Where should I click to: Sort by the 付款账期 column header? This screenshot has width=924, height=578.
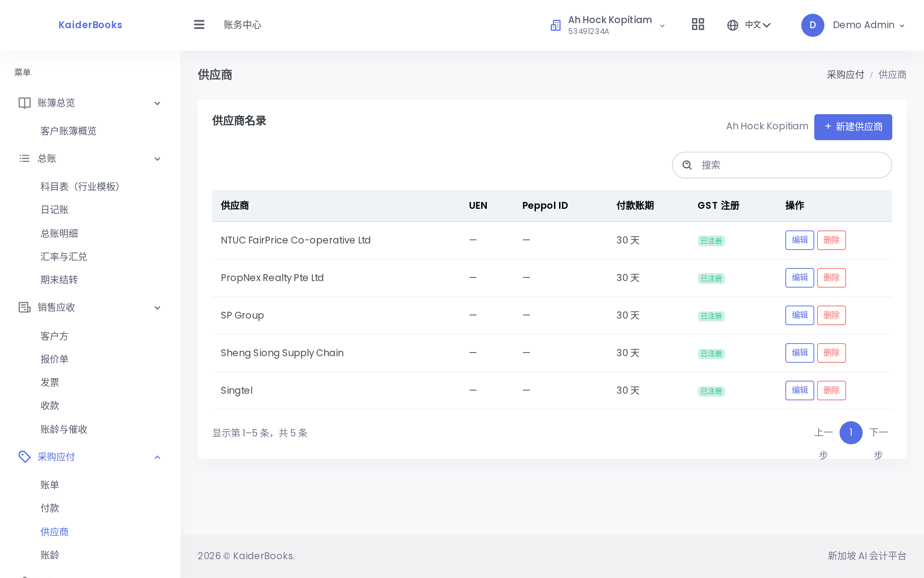coord(635,206)
